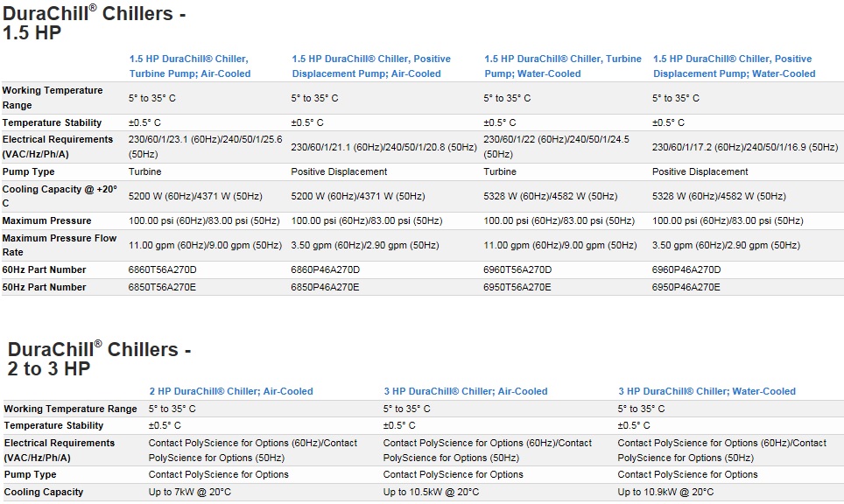Click Cooling Capacity label in 2 to 3 HP table
Viewport: 844px width, 504px height.
point(44,492)
